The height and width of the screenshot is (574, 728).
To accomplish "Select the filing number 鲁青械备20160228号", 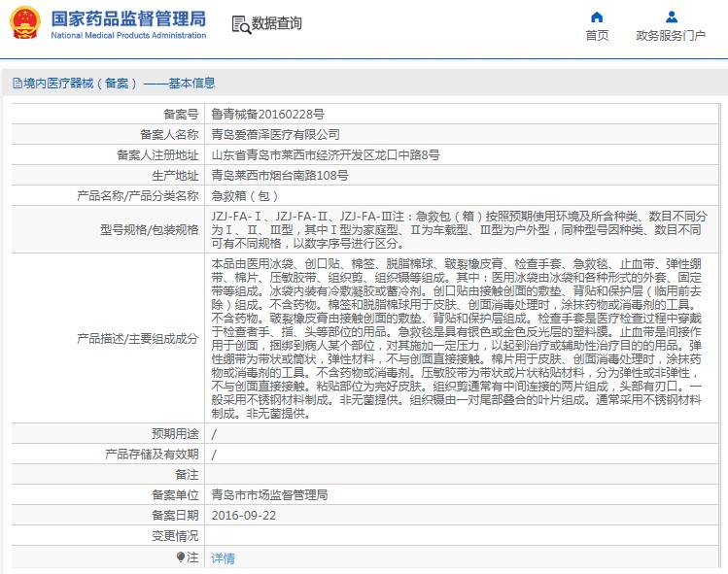I will 267,114.
